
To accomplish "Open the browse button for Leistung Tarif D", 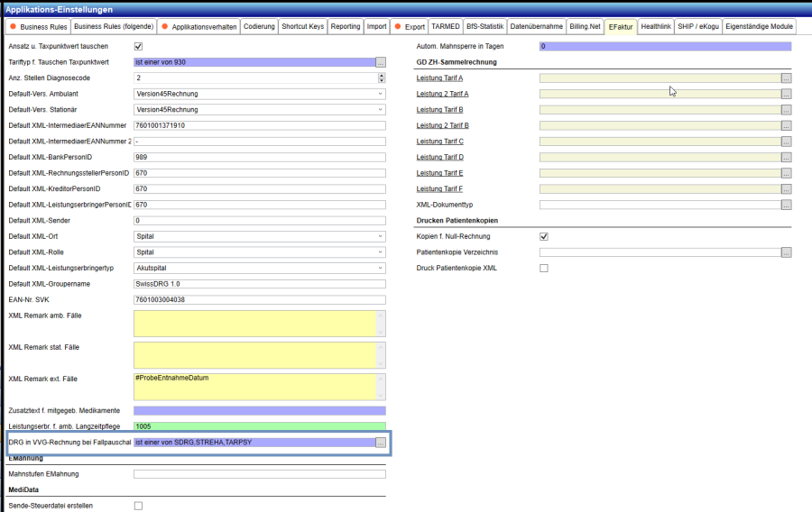I will 786,158.
